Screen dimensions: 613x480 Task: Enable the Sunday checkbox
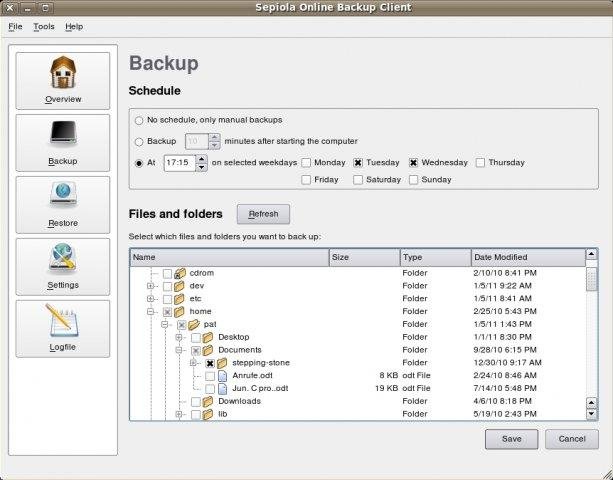413,180
